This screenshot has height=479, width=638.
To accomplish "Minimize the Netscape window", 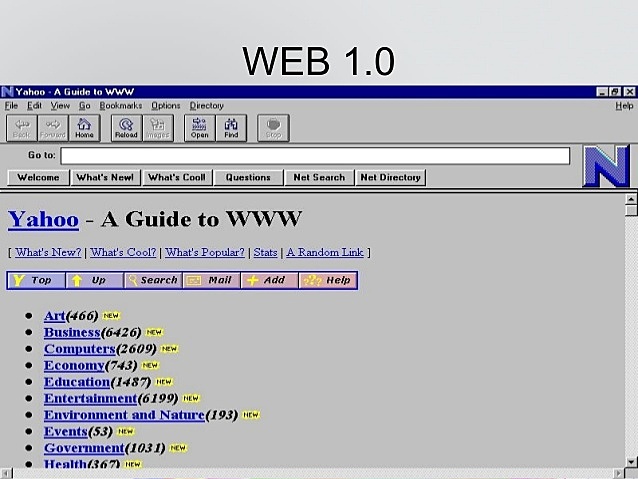I will point(602,92).
